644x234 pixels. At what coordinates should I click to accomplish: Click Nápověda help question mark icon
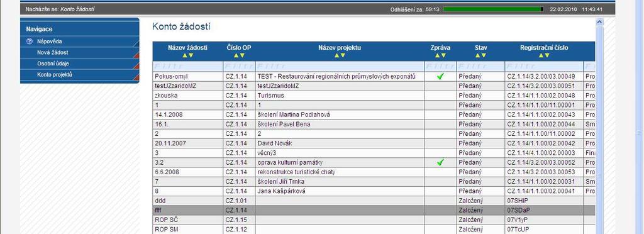coord(29,42)
